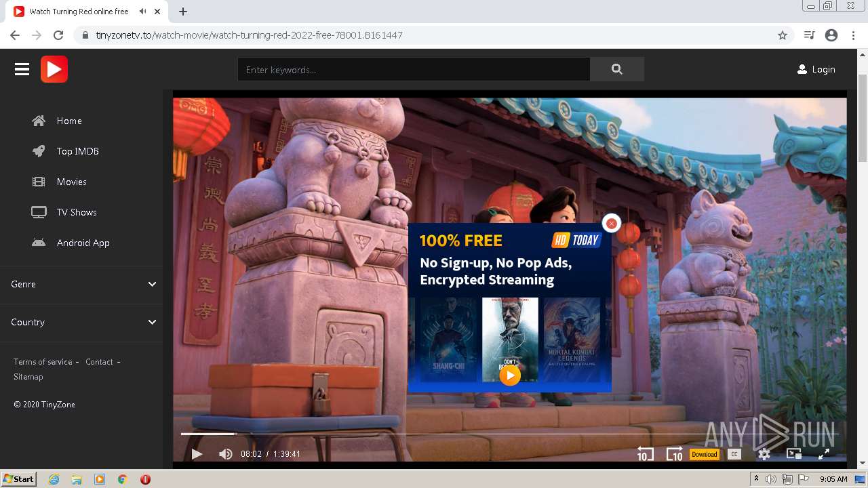Open Chrome three-dot menu
Screen dimensions: 868x488
pos(854,35)
